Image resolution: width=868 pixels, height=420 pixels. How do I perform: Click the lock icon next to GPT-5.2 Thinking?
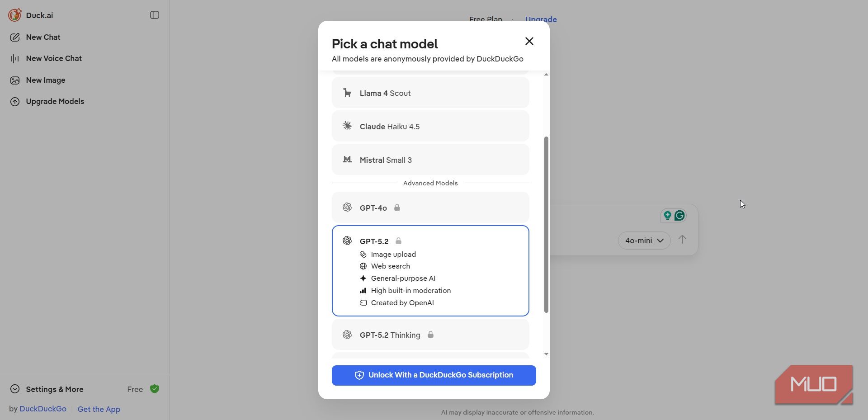(430, 335)
